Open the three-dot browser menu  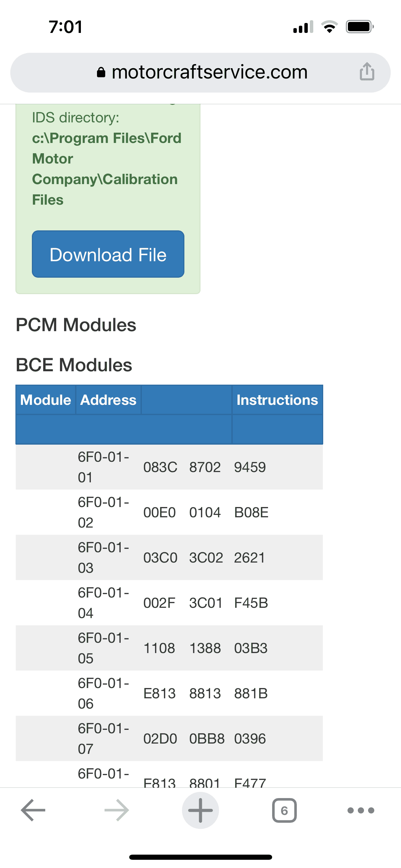[361, 810]
